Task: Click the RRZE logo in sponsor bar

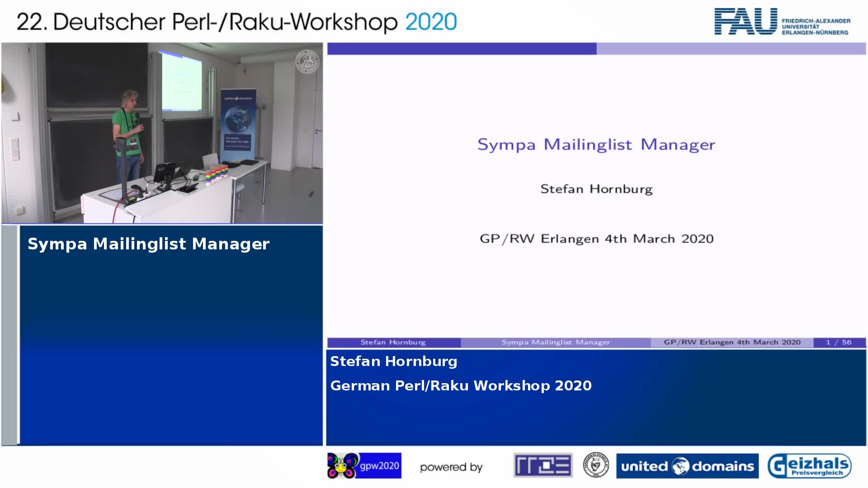Action: click(x=543, y=465)
